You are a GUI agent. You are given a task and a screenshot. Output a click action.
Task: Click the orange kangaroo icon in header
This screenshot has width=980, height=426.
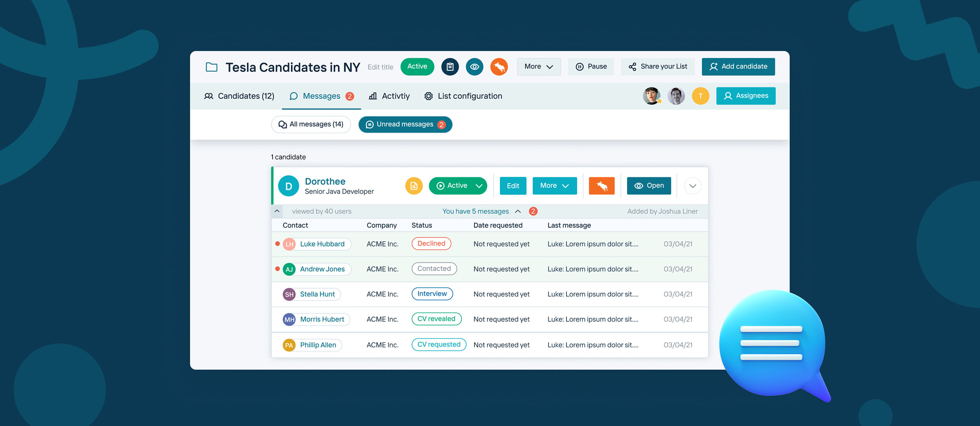coord(499,67)
